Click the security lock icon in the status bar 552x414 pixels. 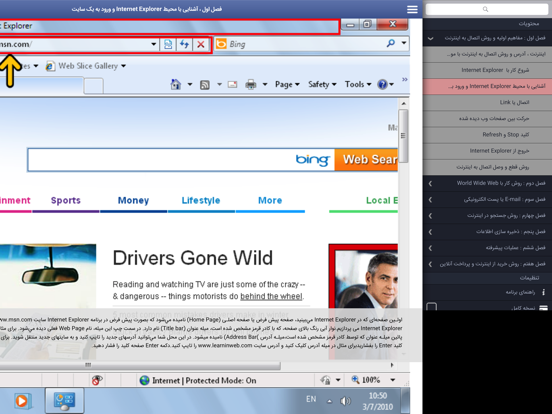[x=326, y=380]
